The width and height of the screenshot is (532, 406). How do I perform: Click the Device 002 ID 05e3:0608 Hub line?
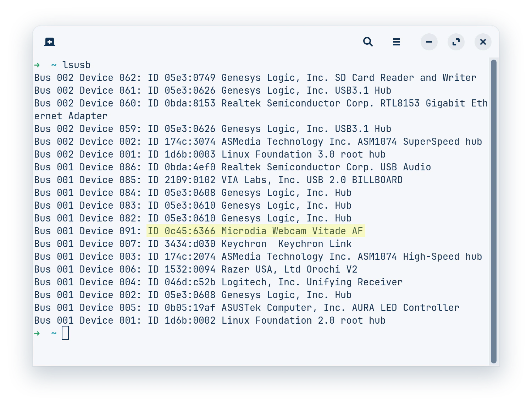point(193,295)
